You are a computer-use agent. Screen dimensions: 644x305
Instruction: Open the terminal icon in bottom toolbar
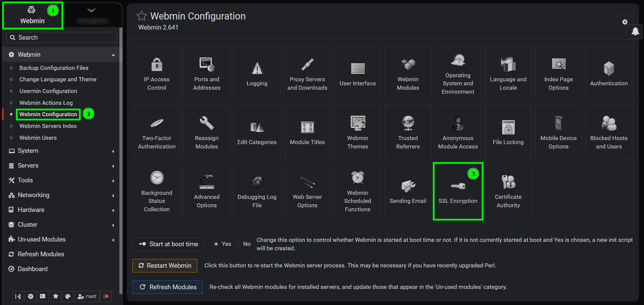point(43,296)
